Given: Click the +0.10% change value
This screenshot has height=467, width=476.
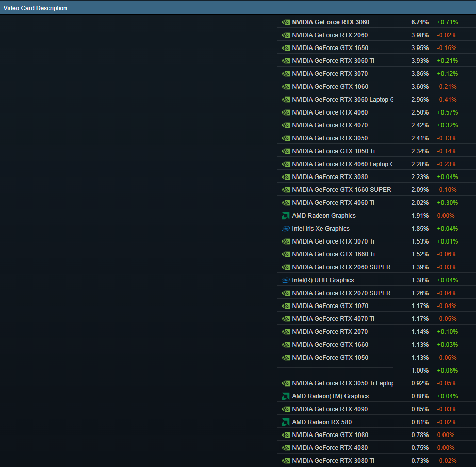Looking at the screenshot, I should [x=448, y=332].
